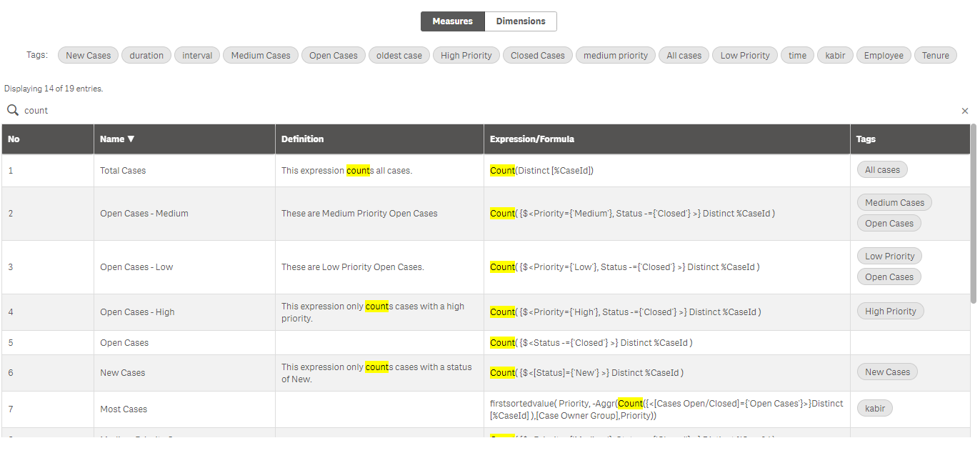Filter by the Tenure tag

point(936,55)
